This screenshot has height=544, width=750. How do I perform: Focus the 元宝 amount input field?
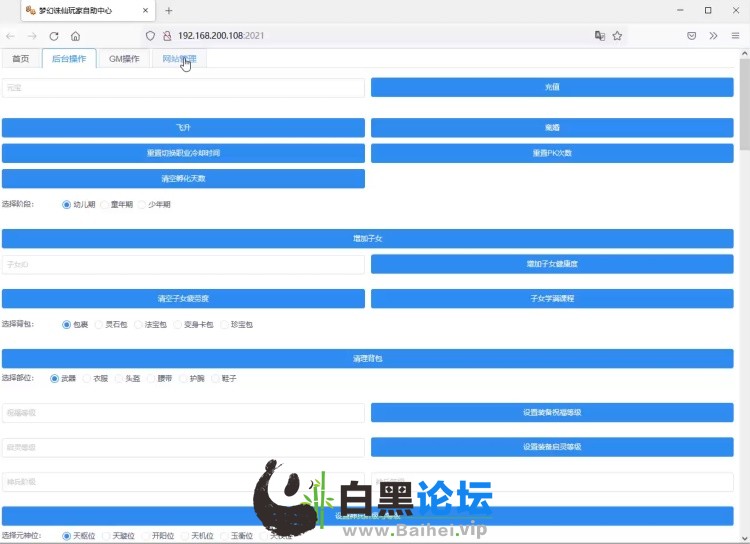(183, 88)
